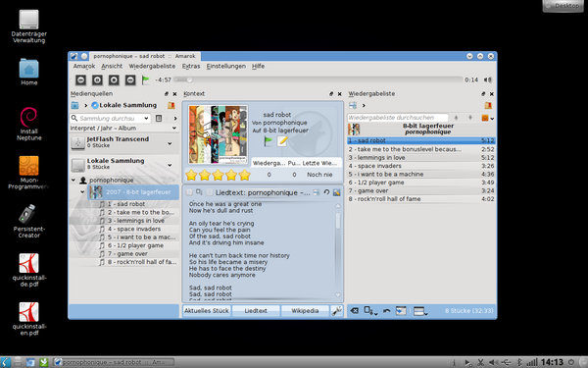The height and width of the screenshot is (368, 588).
Task: Open the Medienquellen bookmarks icon
Action: pyautogui.click(x=171, y=106)
